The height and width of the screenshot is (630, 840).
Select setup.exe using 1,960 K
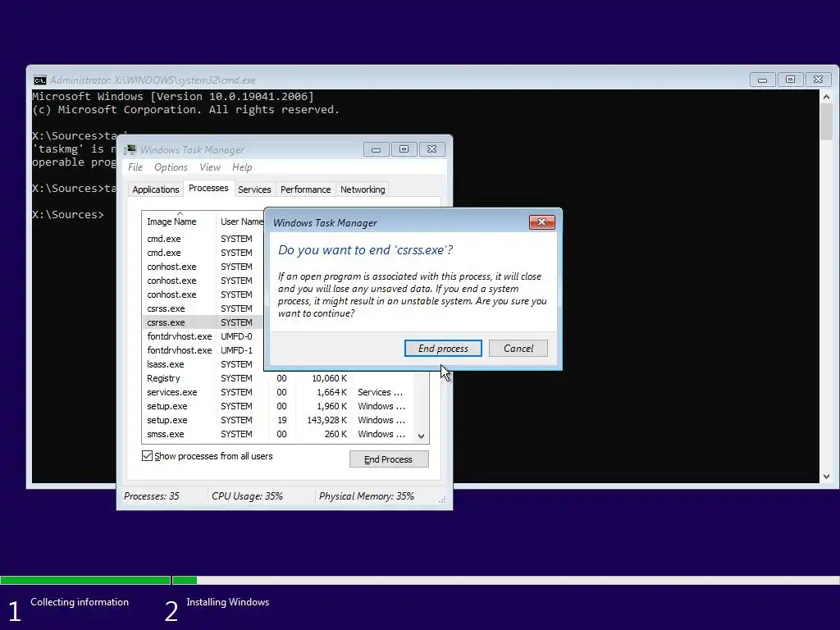(x=279, y=406)
